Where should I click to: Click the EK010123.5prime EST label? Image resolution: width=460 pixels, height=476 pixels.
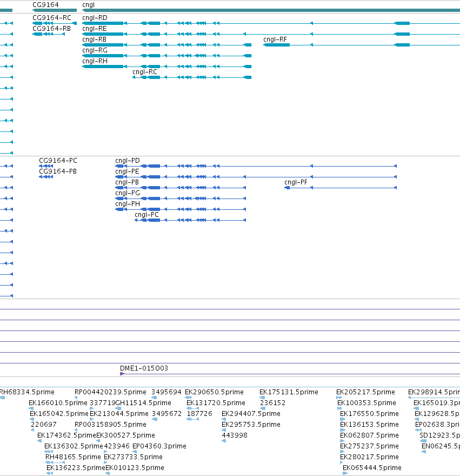(135, 468)
